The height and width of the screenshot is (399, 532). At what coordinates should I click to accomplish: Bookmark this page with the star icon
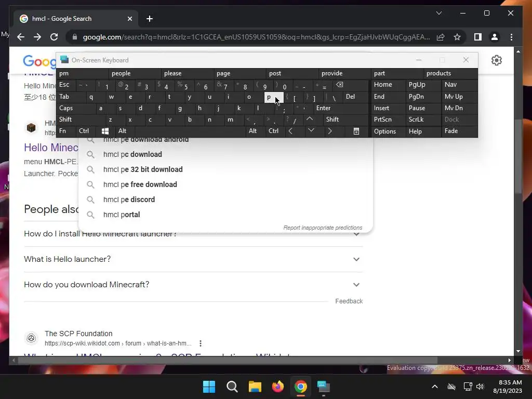tap(457, 37)
